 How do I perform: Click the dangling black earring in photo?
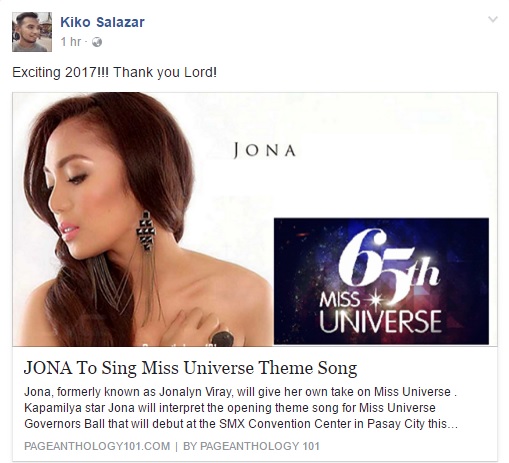coord(146,230)
